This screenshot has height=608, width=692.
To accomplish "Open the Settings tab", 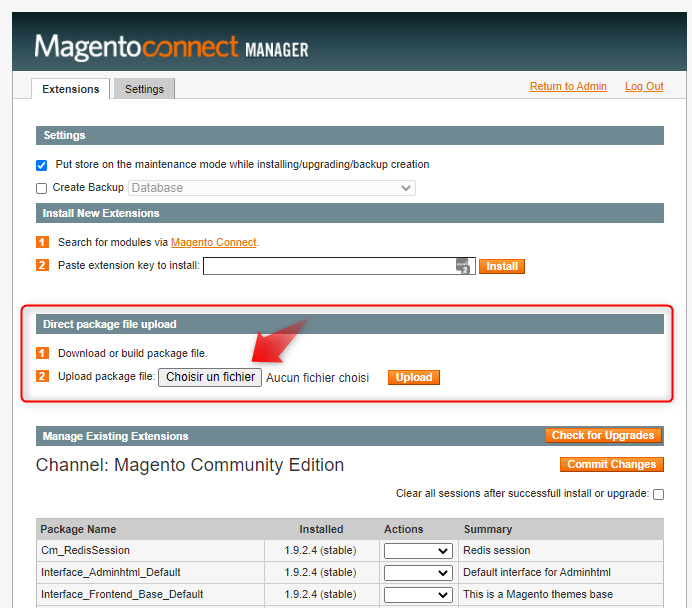I will [144, 89].
